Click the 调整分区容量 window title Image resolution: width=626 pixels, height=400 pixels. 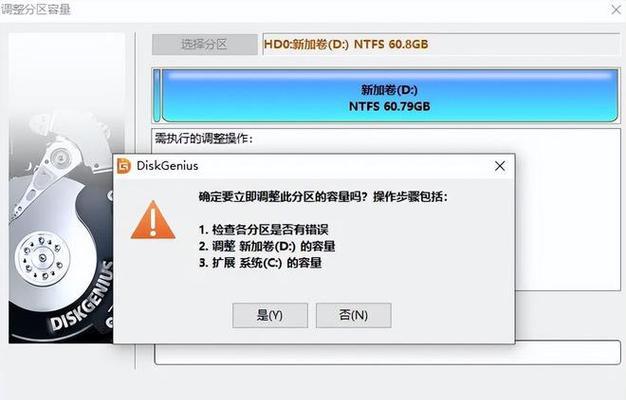tap(36, 9)
